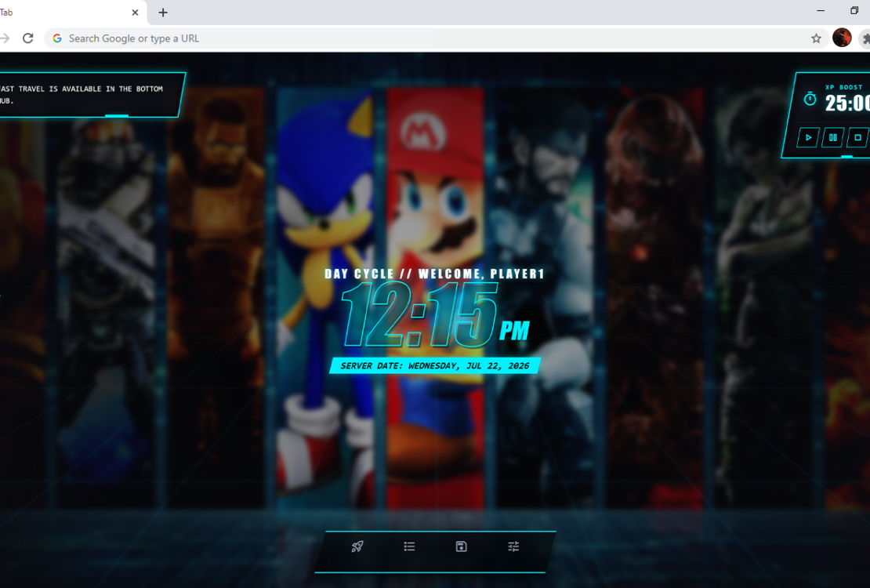This screenshot has width=870, height=588.
Task: Minimize the browser window
Action: [821, 10]
